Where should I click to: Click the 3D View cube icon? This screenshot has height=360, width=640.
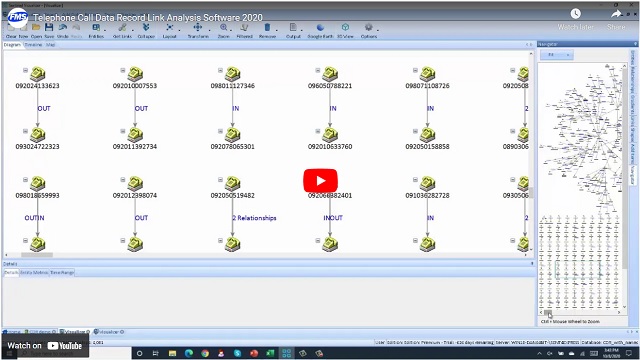(x=345, y=27)
